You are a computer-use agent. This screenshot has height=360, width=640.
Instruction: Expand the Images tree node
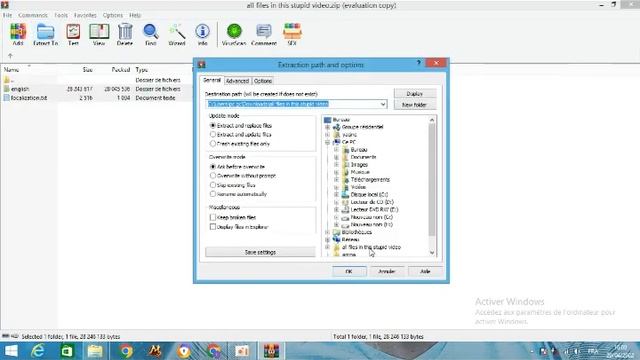click(336, 164)
